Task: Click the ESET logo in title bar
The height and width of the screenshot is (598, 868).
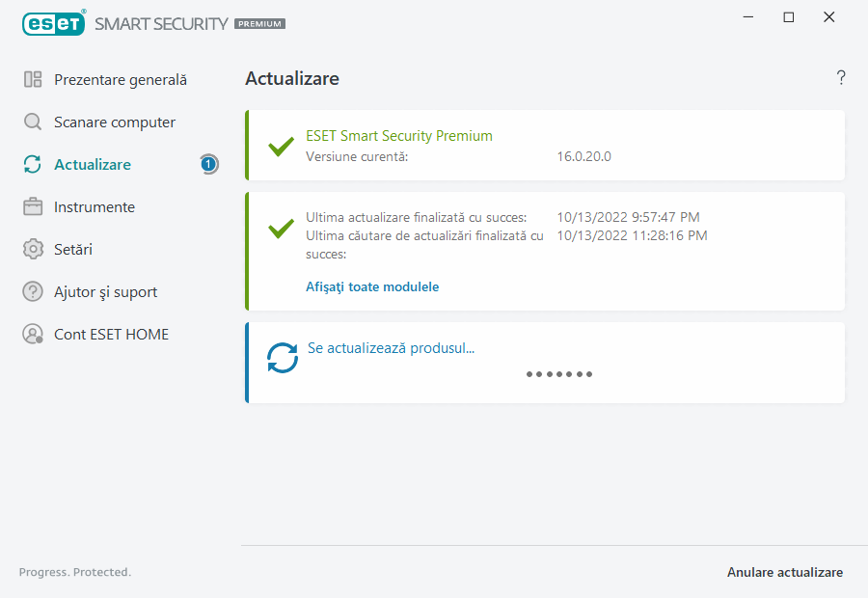Action: coord(53,22)
